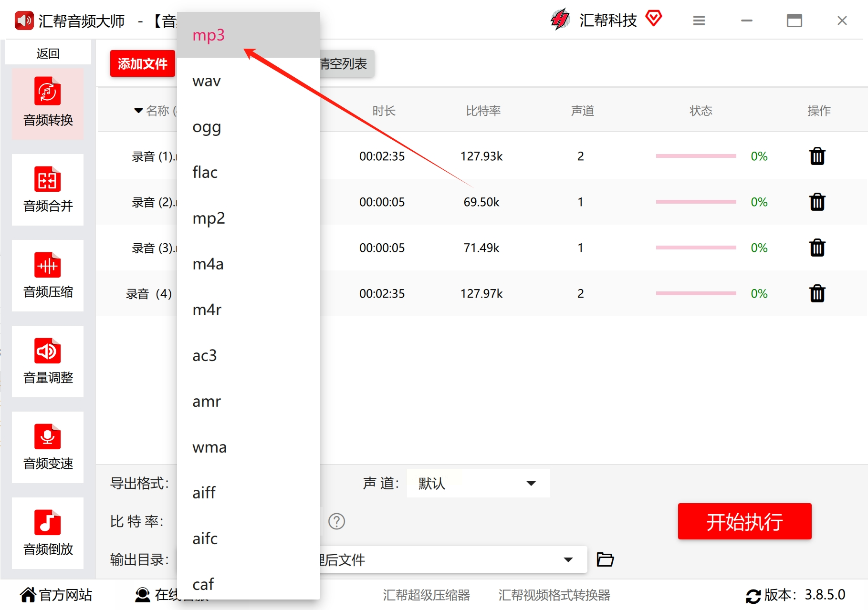
Task: Select caf from the format list
Action: tap(248, 581)
